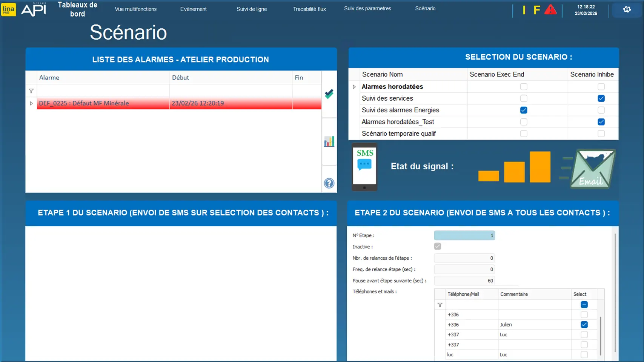Expand the Alarmes horodatées scenario row
The width and height of the screenshot is (644, 362).
coord(354,87)
